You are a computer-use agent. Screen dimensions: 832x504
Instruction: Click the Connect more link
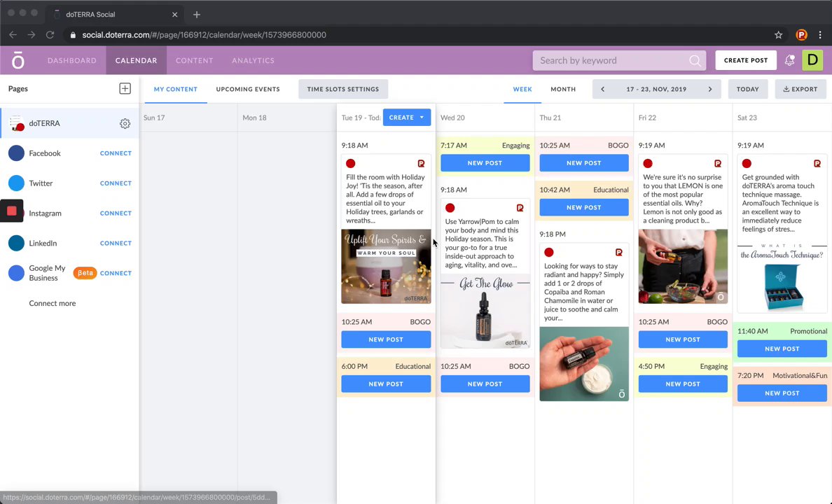[x=53, y=304]
